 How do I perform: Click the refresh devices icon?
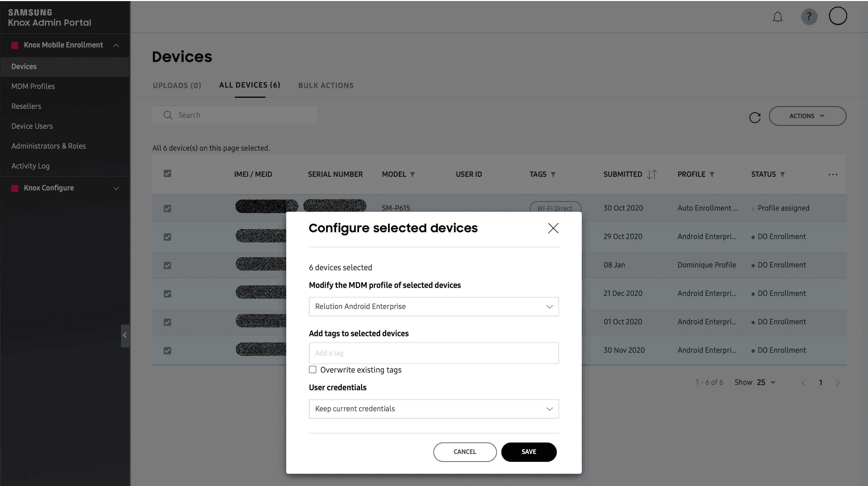pyautogui.click(x=754, y=116)
